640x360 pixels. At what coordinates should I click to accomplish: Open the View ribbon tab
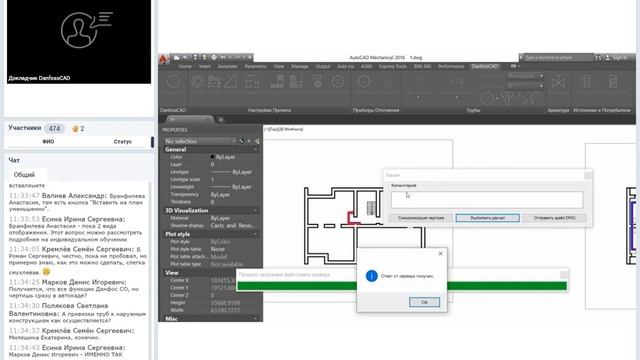[279, 66]
